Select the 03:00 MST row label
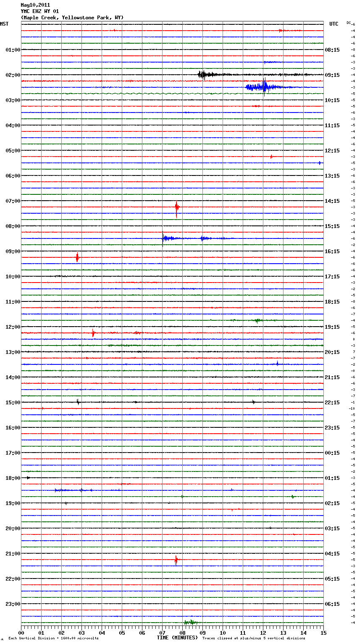The height and width of the screenshot is (644, 357). [13, 100]
